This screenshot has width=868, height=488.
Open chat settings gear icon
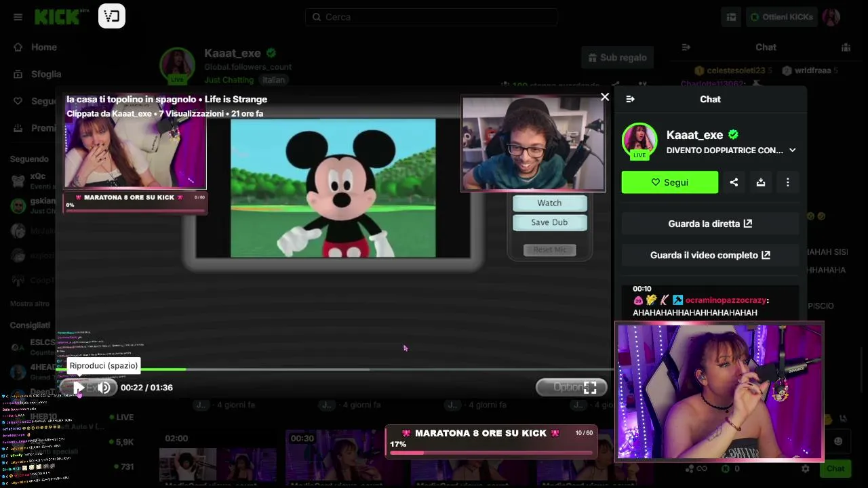[805, 468]
